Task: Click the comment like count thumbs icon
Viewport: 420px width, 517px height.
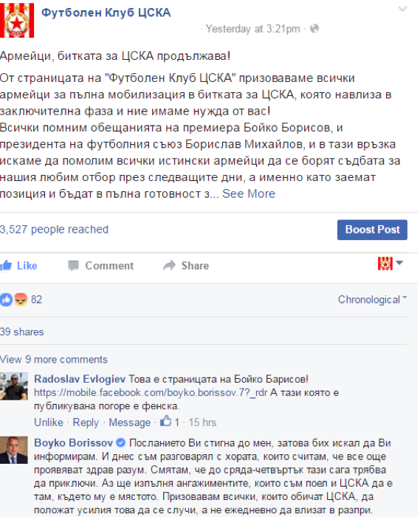Action: click(165, 421)
